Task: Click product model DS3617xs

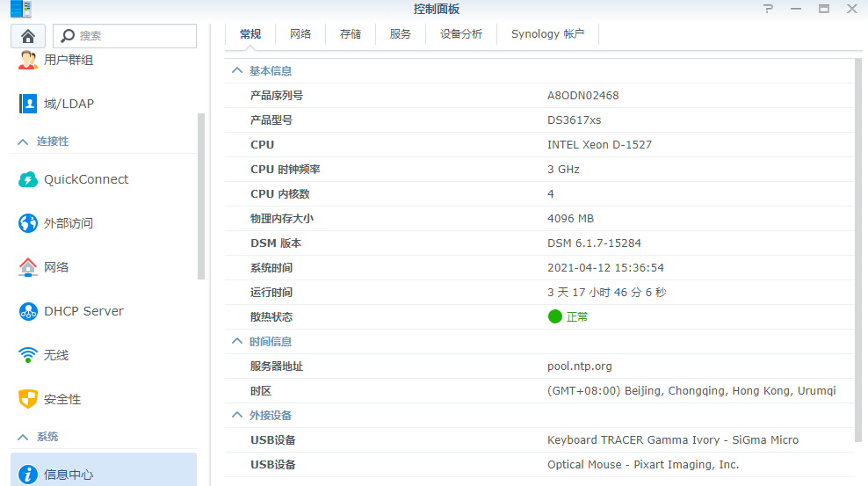Action: 574,120
